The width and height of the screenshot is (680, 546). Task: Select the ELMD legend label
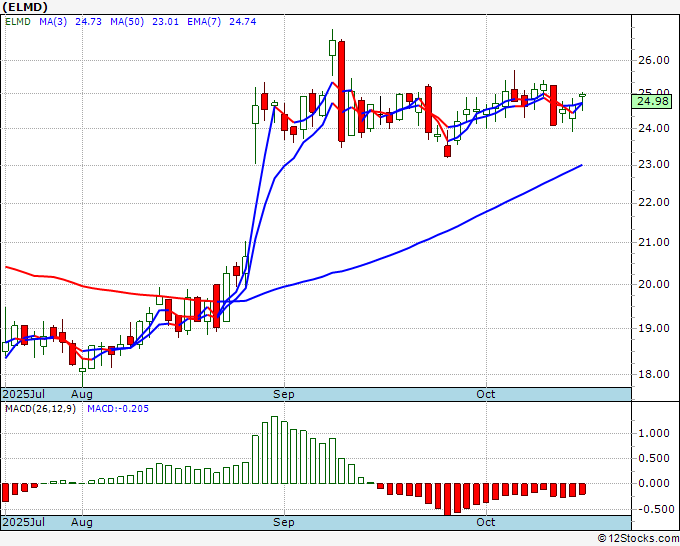pyautogui.click(x=18, y=21)
